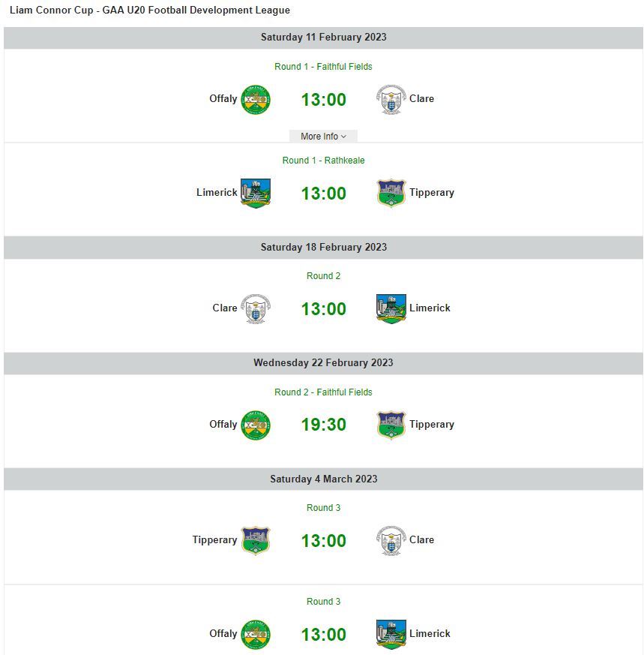Viewport: 644px width, 655px height.
Task: Click Offaly crest in Wednesday 22 February fixture
Action: point(256,425)
